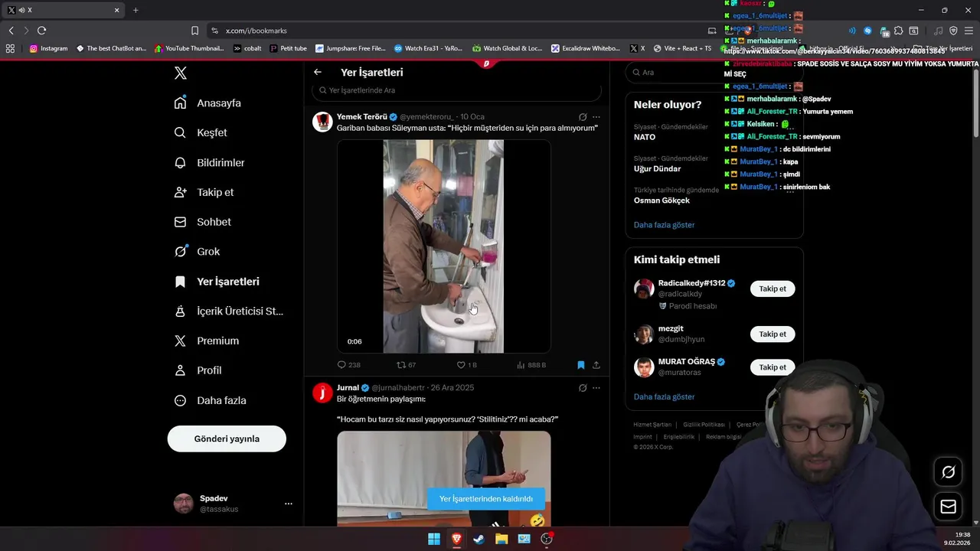Click Jurnal account name link
Screen dimensions: 980x551
pyautogui.click(x=348, y=388)
